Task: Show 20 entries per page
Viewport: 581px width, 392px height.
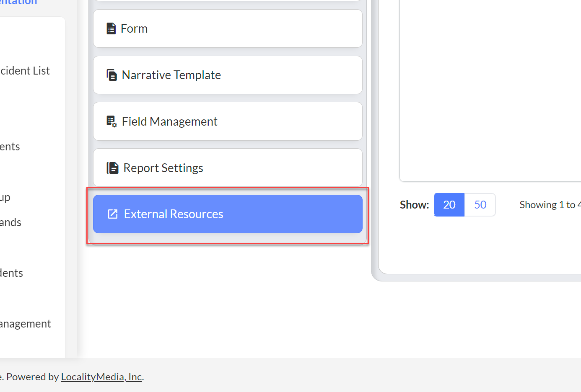Action: click(449, 205)
